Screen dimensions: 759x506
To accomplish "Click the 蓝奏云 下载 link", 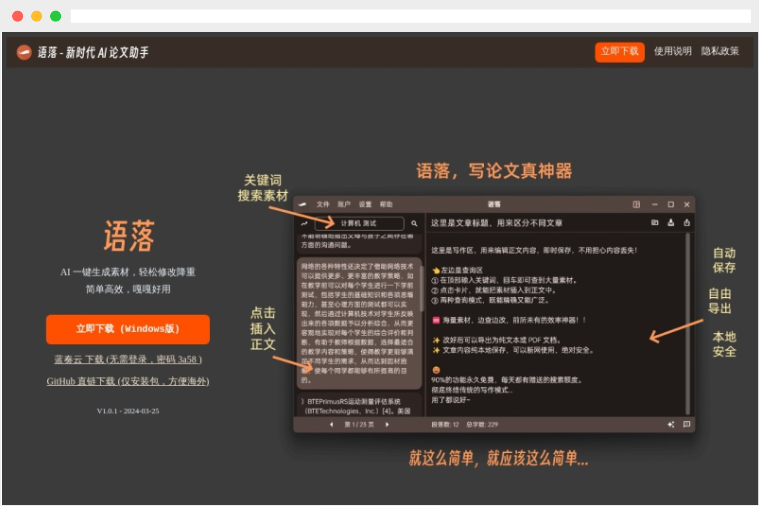I will 127,359.
